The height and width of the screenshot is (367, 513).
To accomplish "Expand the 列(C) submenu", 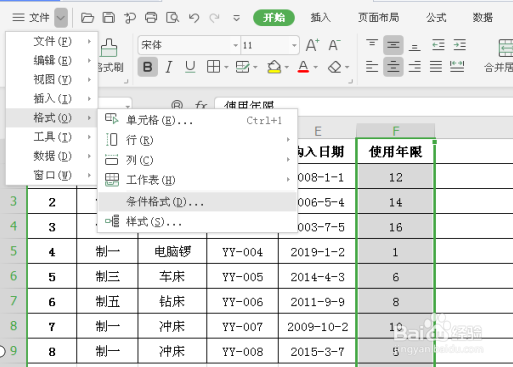I will [197, 160].
